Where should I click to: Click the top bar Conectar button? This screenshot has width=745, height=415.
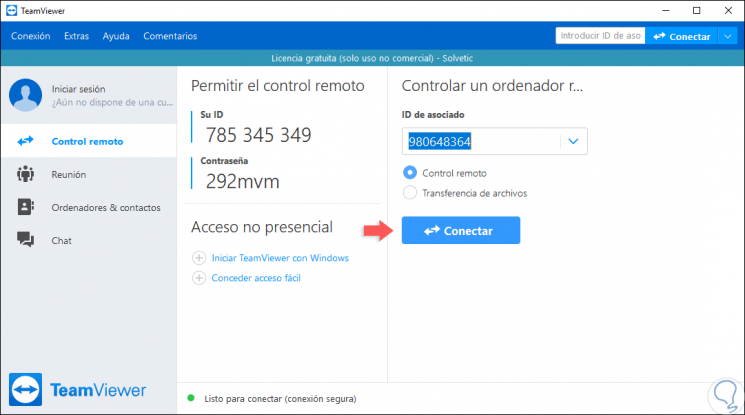pos(682,36)
